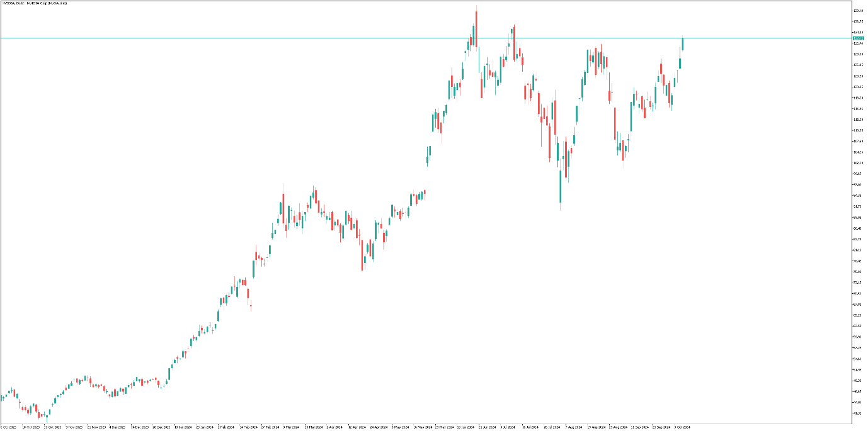
Task: Click the 7 Aug 2024 date label
Action: tap(574, 427)
